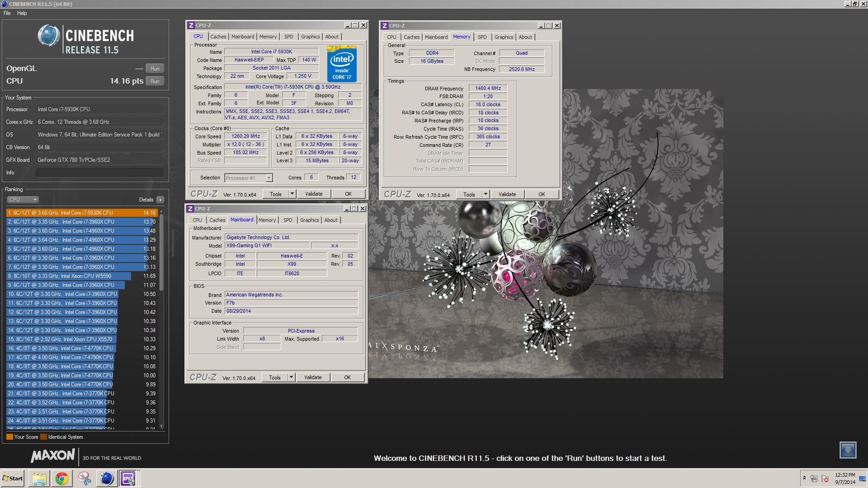Click OK in Memory window
The height and width of the screenshot is (488, 868).
pyautogui.click(x=542, y=194)
